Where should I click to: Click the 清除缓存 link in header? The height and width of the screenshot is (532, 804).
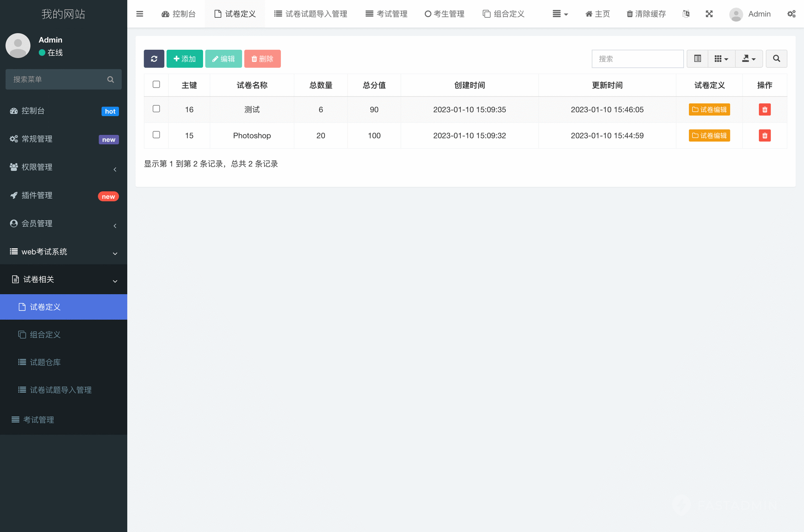(646, 14)
